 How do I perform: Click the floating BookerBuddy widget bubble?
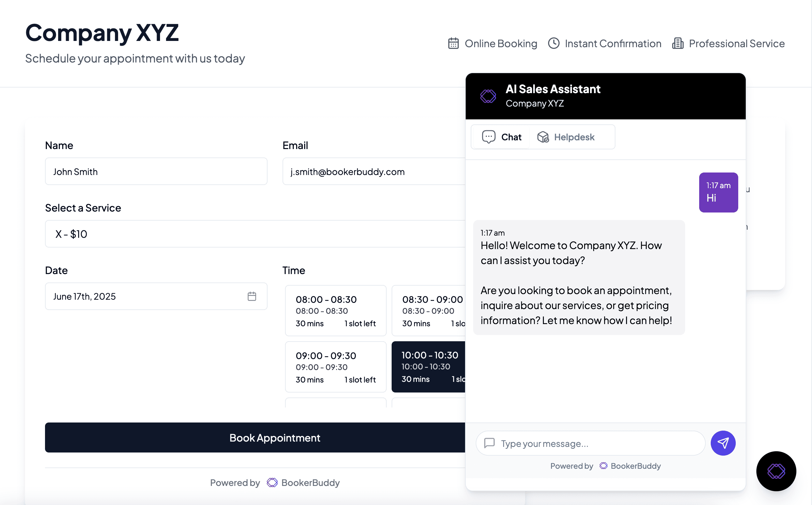[x=776, y=471]
